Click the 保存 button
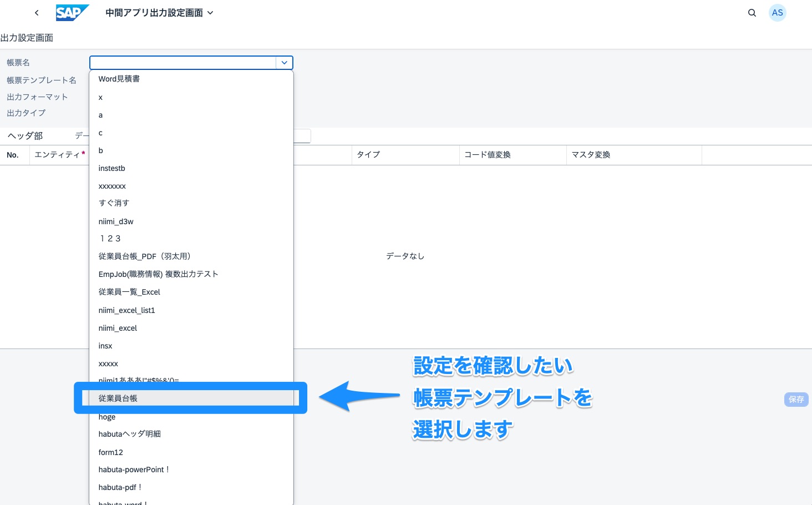 tap(796, 400)
